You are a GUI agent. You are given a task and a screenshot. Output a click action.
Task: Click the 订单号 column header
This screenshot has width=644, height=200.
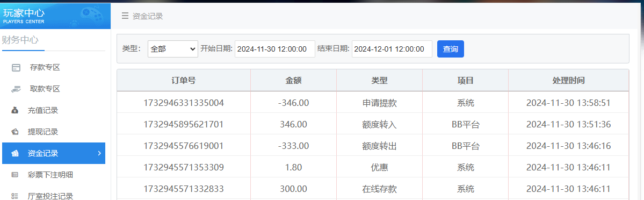[184, 80]
